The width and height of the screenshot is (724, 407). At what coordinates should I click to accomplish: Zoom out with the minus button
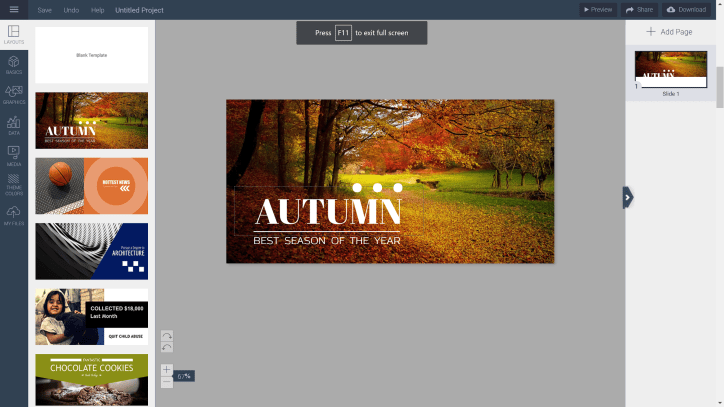click(167, 382)
